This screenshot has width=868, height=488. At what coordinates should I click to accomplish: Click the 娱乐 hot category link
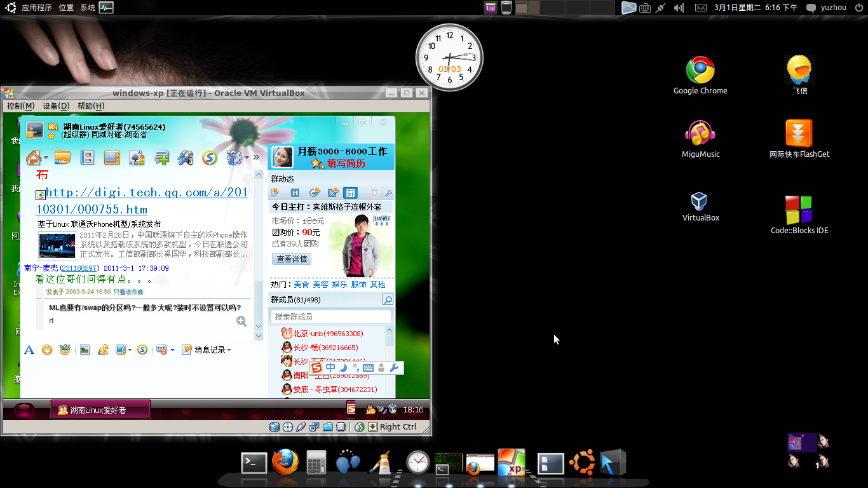pyautogui.click(x=339, y=284)
